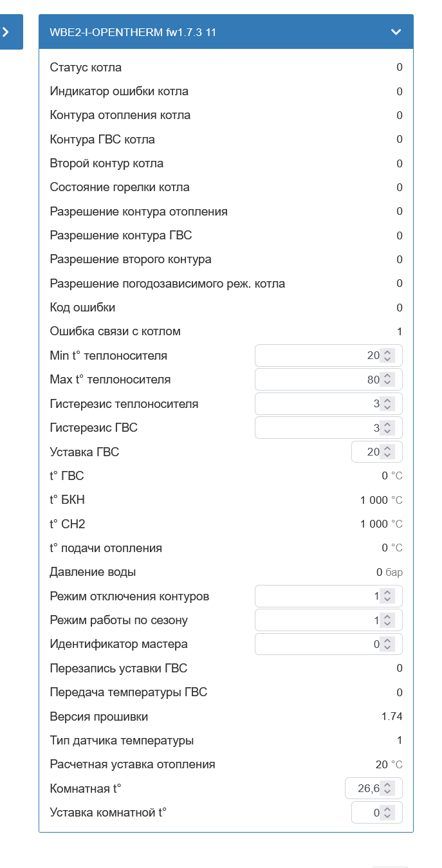This screenshot has width=442, height=868.
Task: Click the Уставка комнатной t° input field
Action: pos(377,813)
